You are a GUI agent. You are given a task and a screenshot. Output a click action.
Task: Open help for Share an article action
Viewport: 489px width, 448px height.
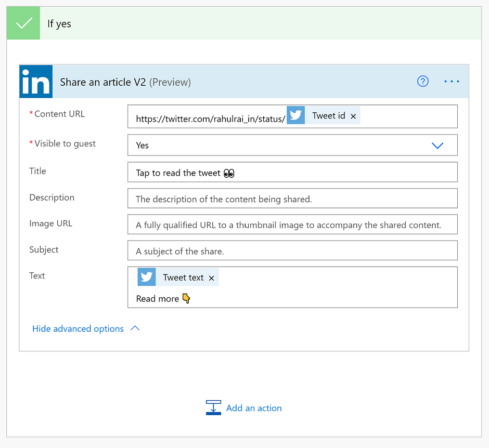coord(423,81)
